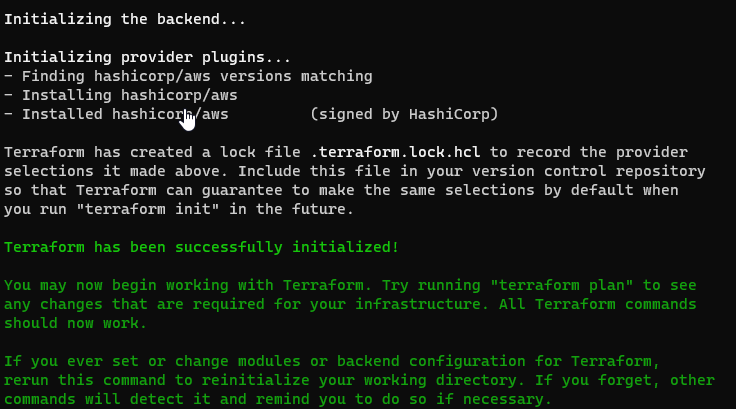This screenshot has height=409, width=736.
Task: Click the 'backend configuration for Terraform' phrase
Action: click(494, 362)
